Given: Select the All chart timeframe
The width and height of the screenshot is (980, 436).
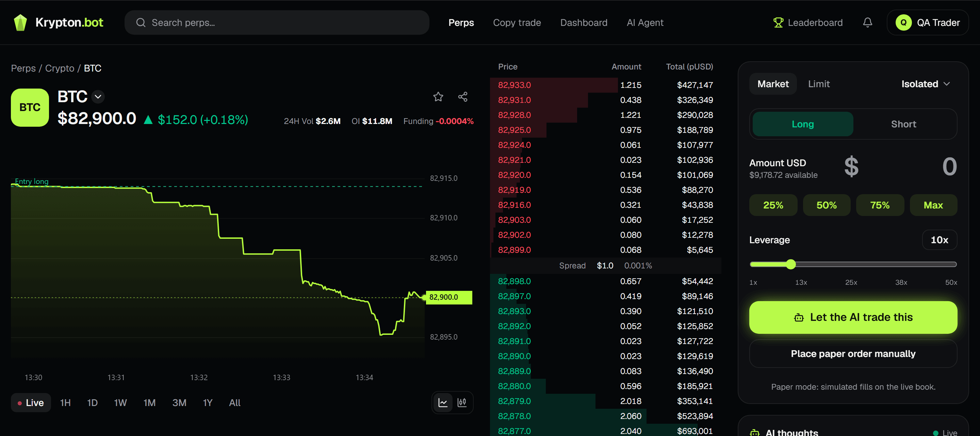Looking at the screenshot, I should [235, 403].
